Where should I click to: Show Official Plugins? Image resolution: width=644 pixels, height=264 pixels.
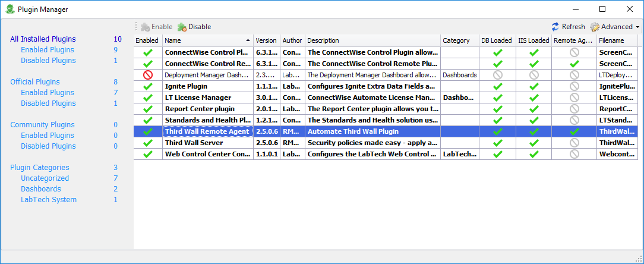pyautogui.click(x=35, y=82)
